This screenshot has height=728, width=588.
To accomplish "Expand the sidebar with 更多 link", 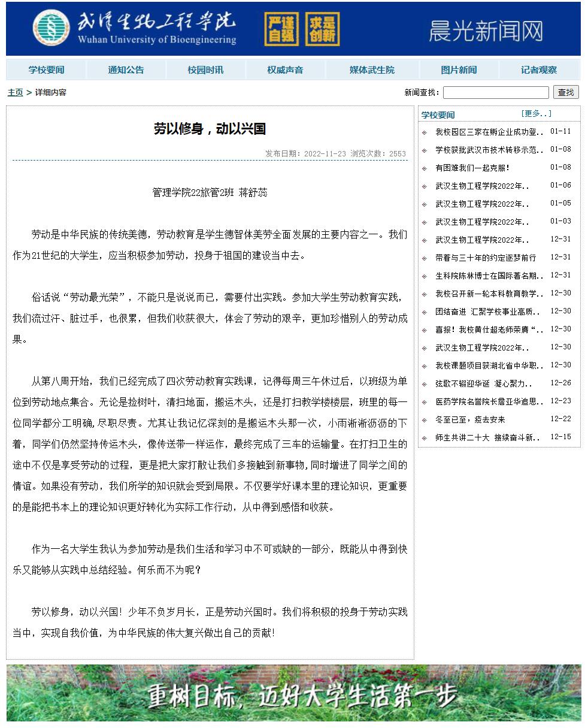I will [x=536, y=114].
